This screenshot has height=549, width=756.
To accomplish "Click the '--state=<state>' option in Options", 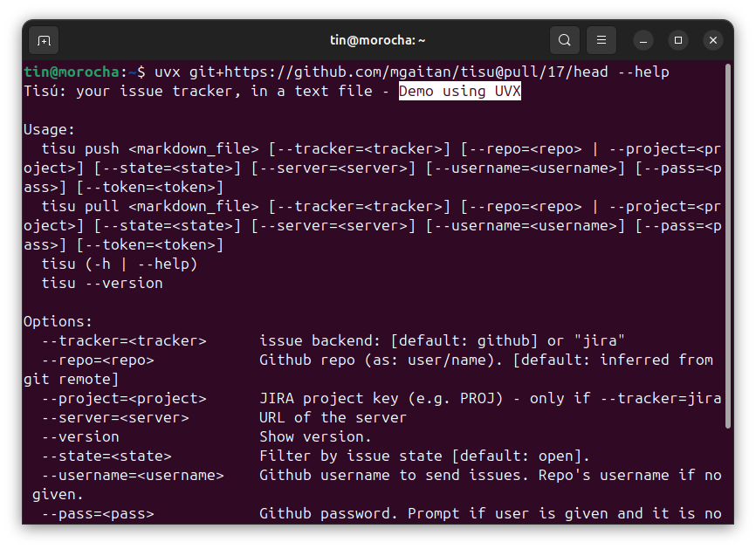I will (107, 456).
